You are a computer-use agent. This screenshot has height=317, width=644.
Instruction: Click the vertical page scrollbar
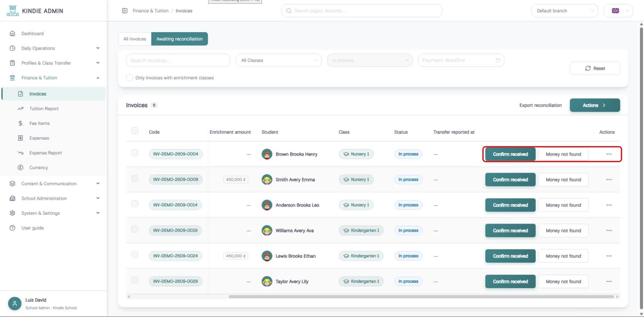click(641, 168)
